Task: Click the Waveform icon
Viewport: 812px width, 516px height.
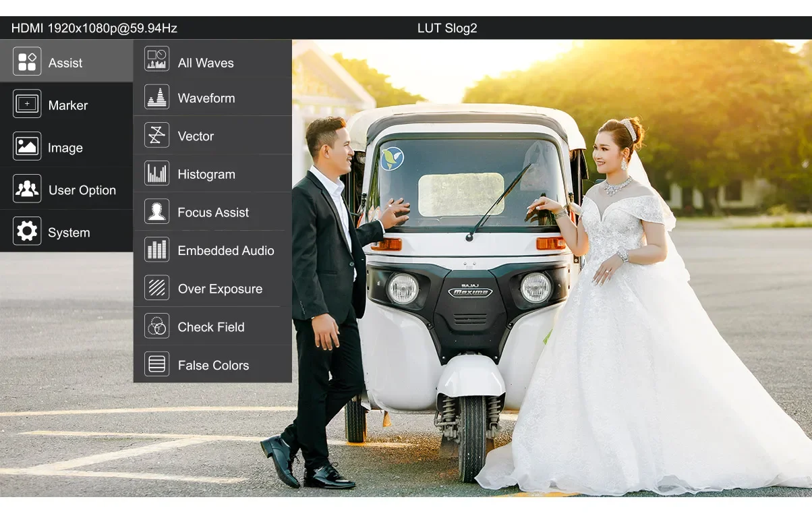Action: pos(157,97)
